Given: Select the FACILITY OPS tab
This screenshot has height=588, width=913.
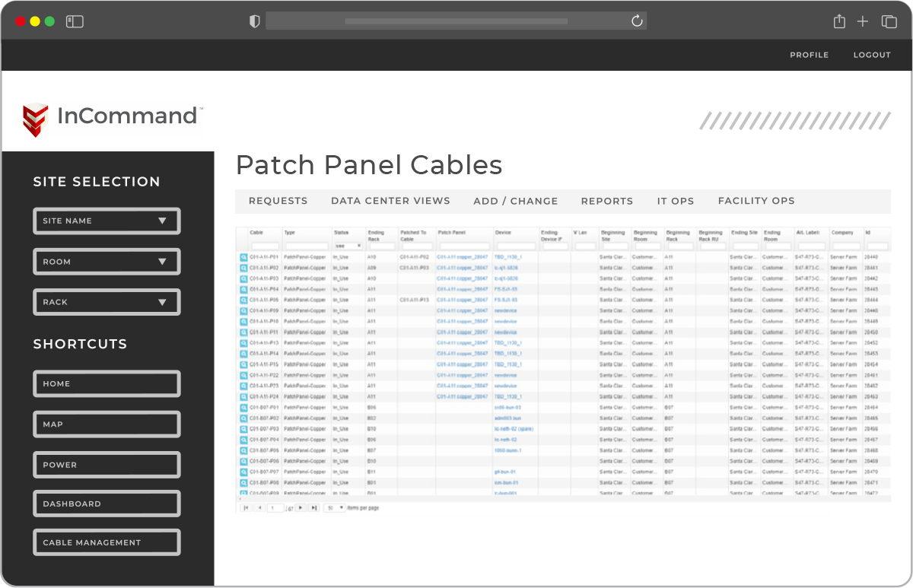Looking at the screenshot, I should click(756, 201).
